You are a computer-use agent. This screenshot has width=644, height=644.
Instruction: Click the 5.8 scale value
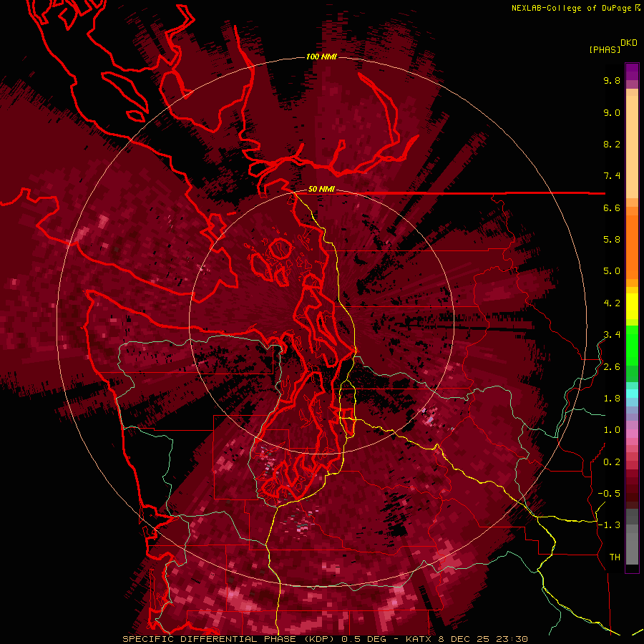pos(612,240)
